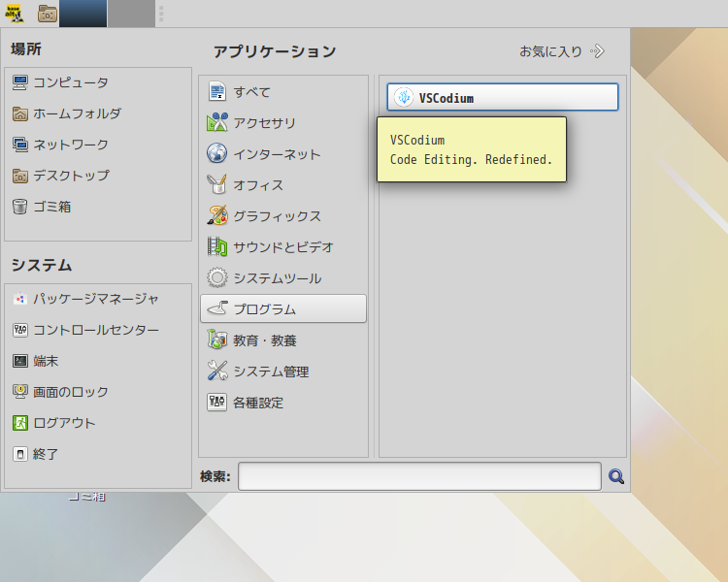Open the 教育・教養 category
Viewport: 728px width, 582px height.
tap(283, 340)
